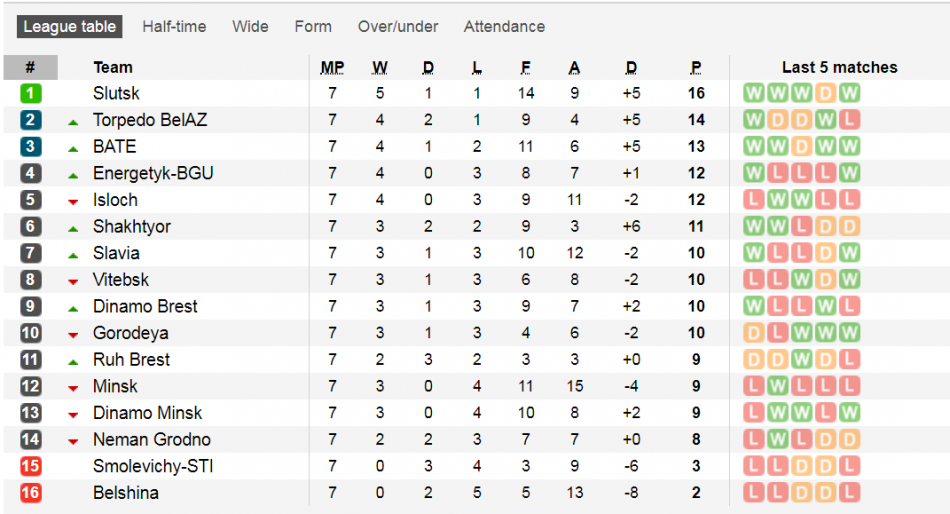This screenshot has width=950, height=514.
Task: Click Belshina's last L result badge
Action: pyautogui.click(x=850, y=493)
